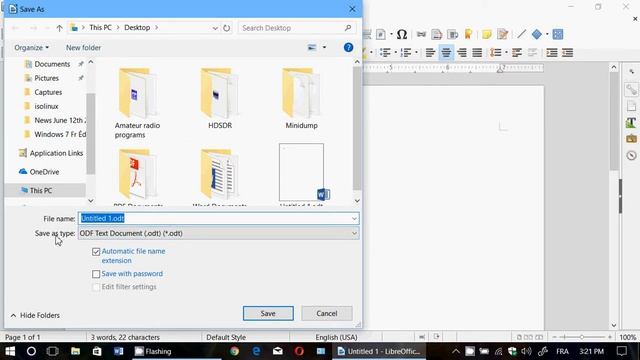Viewport: 640px width, 360px height.
Task: Open the sidebar Properties wrench icon
Action: coord(631,89)
